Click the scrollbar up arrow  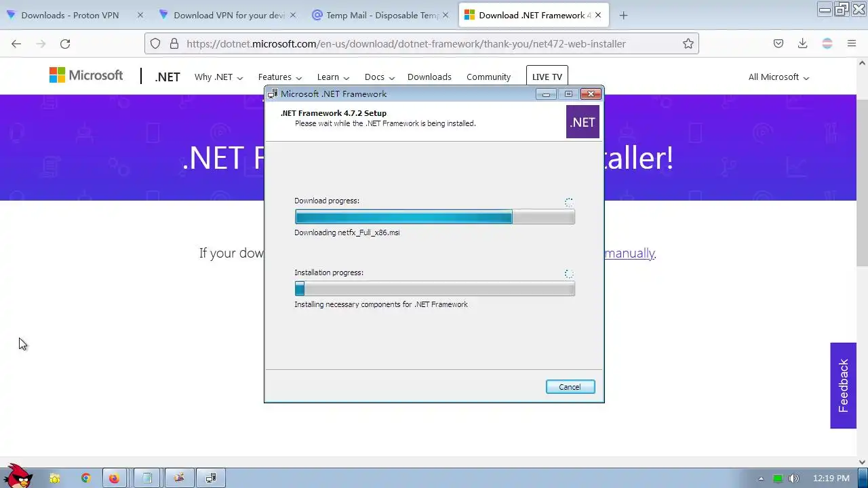pos(862,64)
